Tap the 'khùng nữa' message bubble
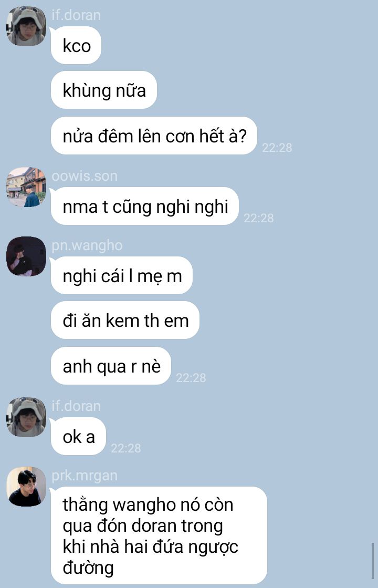 pos(104,90)
